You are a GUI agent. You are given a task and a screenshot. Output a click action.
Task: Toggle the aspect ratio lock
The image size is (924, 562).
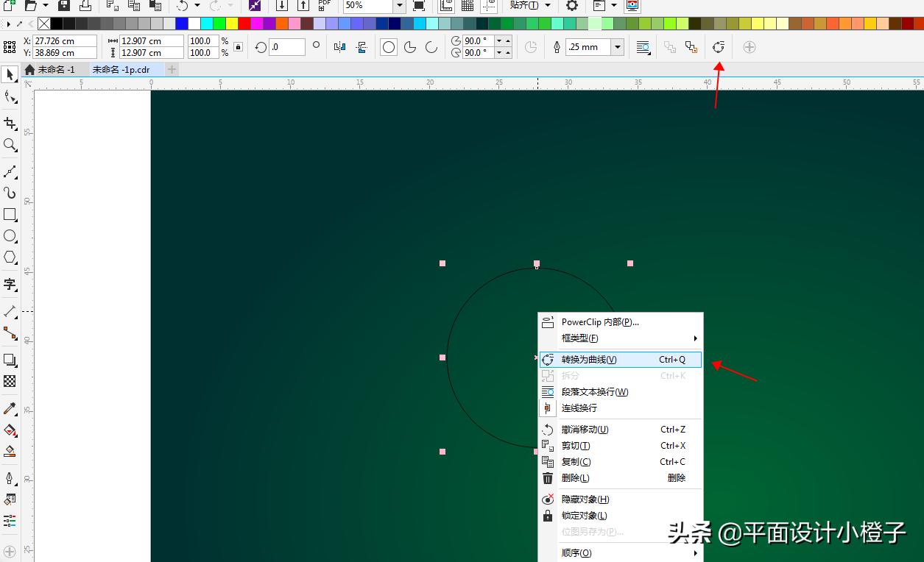tap(237, 46)
